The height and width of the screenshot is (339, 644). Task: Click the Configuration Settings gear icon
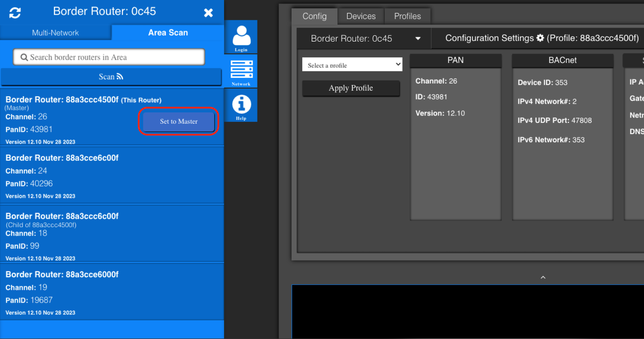pos(540,38)
